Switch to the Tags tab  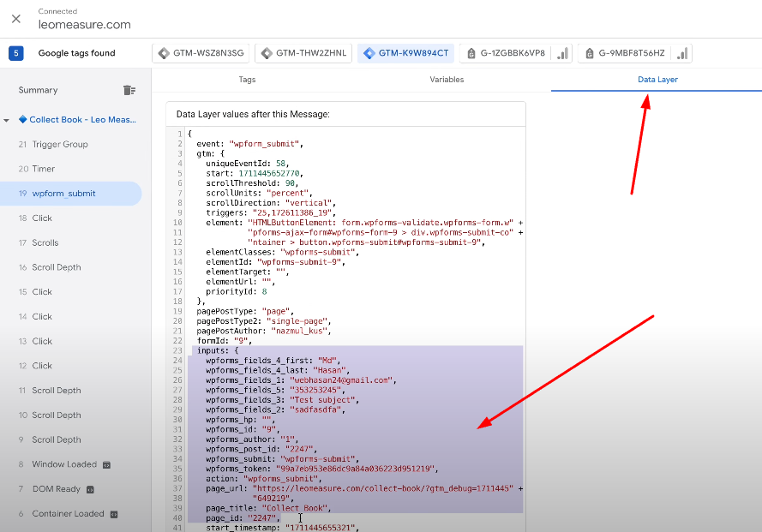coord(247,80)
